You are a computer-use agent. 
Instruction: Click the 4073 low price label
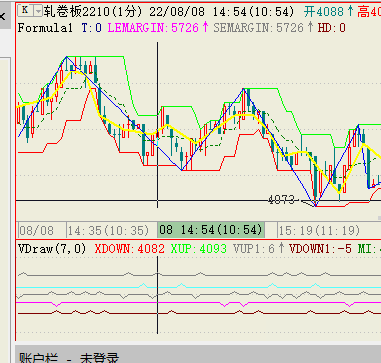(281, 200)
